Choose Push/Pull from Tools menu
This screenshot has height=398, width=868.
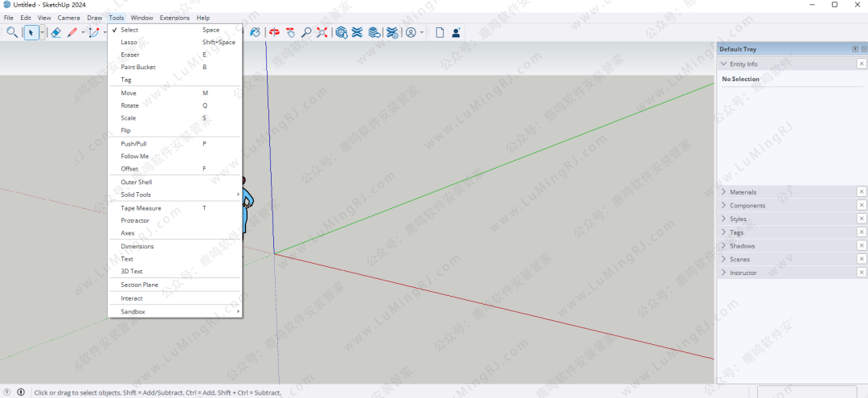click(x=134, y=143)
